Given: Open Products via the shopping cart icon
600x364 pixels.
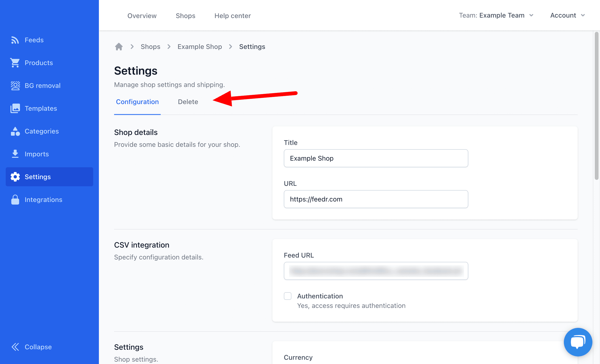Looking at the screenshot, I should [x=15, y=63].
